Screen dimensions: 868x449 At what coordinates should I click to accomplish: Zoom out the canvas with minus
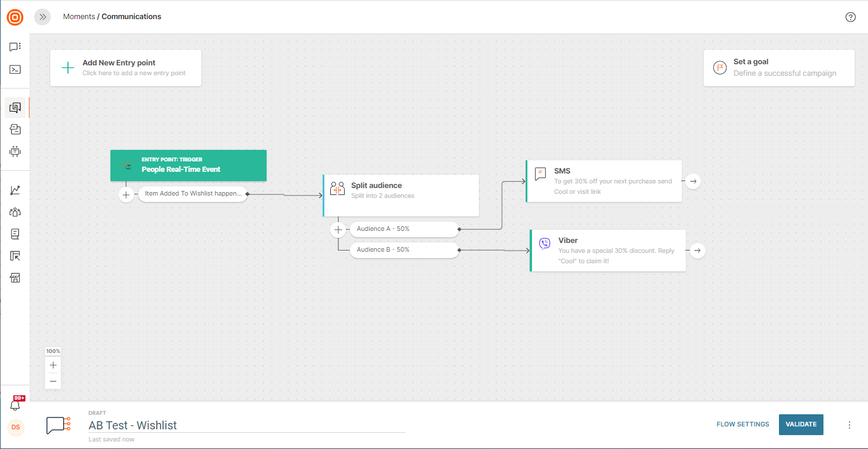[53, 381]
